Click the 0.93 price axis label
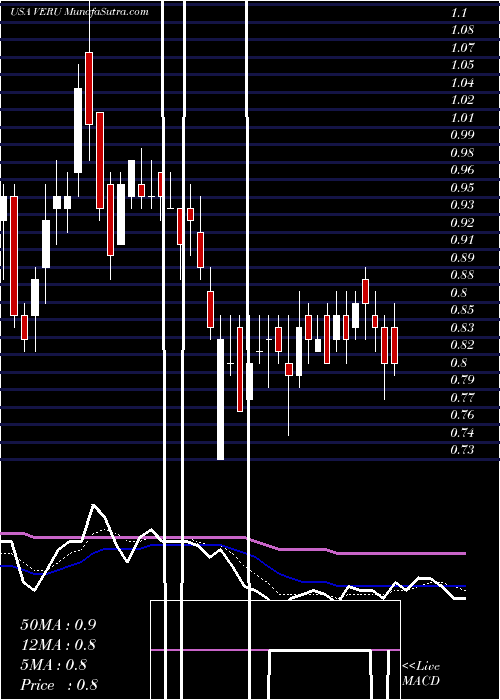Viewport: 500px width, 700px height. [462, 205]
